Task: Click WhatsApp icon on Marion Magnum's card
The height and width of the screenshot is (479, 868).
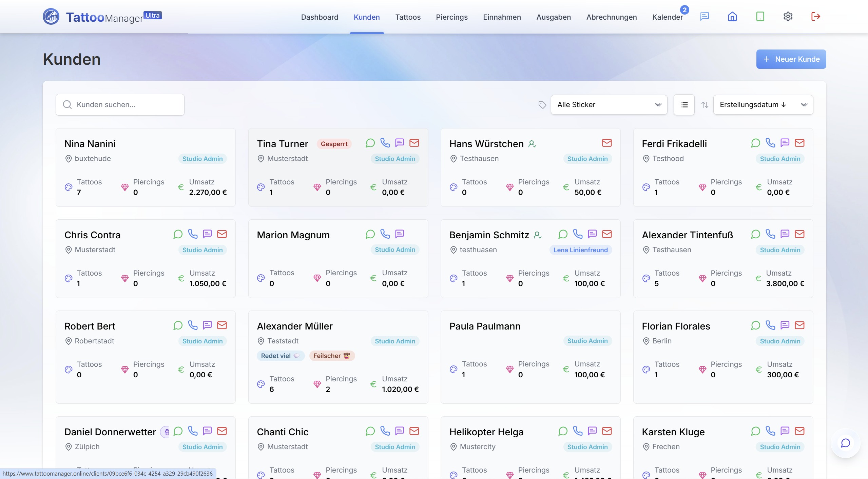Action: (370, 234)
